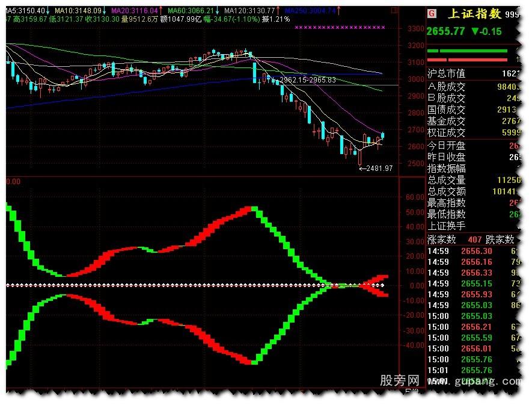Click the arrow marker at low point 2481.97
Viewport: 532px width, 405px height.
(x=362, y=168)
